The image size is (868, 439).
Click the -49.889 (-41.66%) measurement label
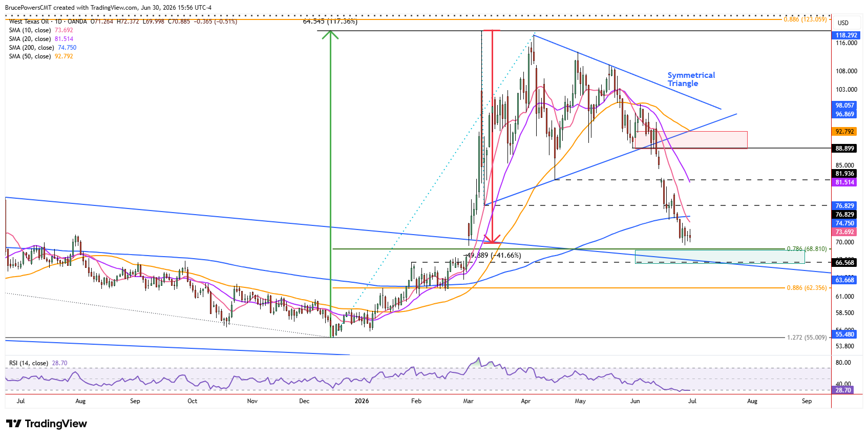pos(492,256)
